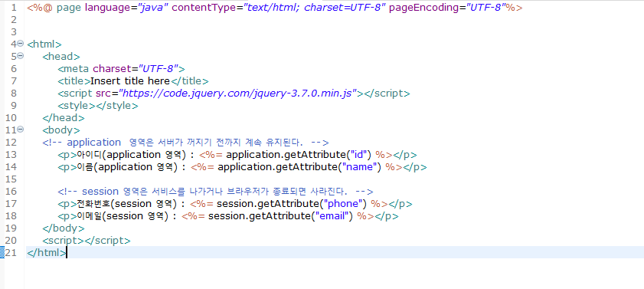Click the application 영역 comment on line 12

point(185,143)
